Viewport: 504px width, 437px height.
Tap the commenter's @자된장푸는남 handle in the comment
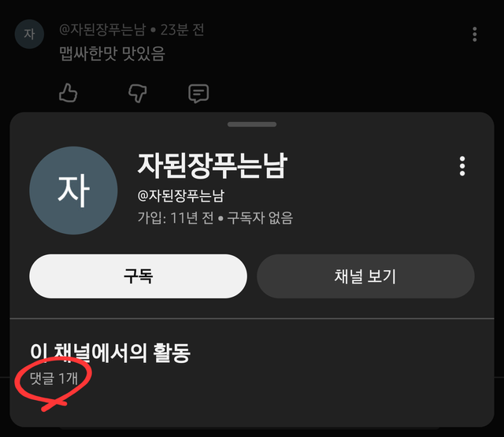tap(102, 30)
